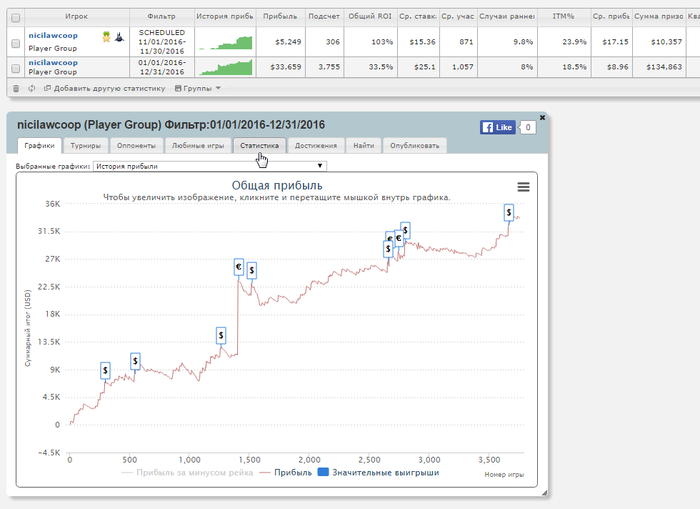Sort by the Прибыль column header

click(279, 17)
